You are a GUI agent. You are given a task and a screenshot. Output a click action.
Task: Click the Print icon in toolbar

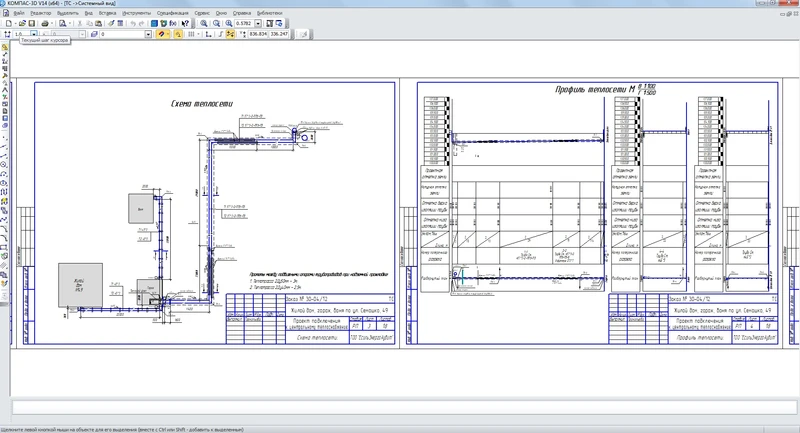tap(47, 22)
